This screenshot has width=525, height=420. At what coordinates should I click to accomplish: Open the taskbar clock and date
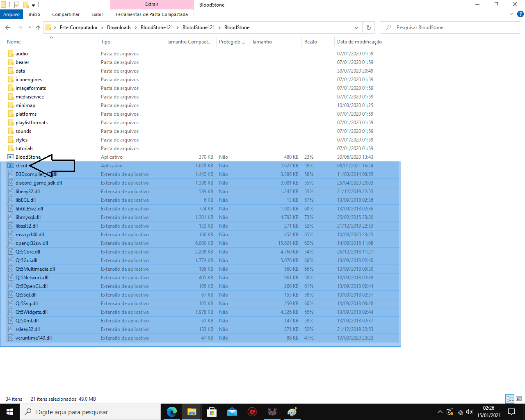tap(488, 412)
